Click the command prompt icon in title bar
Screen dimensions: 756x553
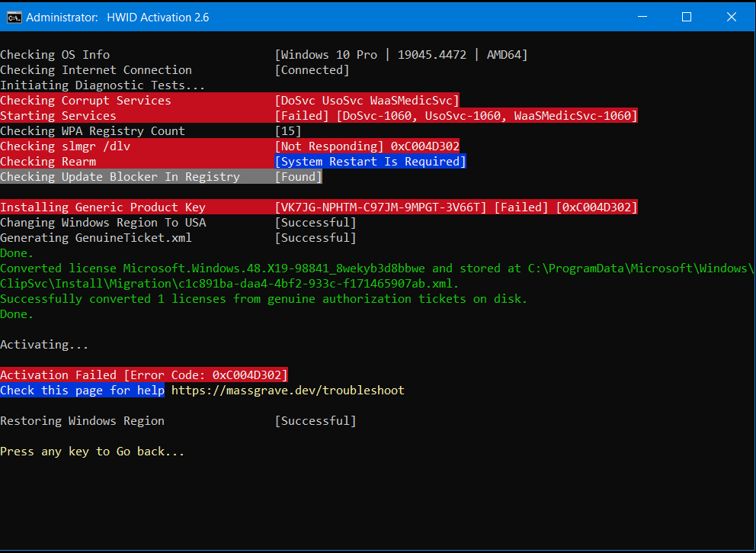tap(14, 17)
